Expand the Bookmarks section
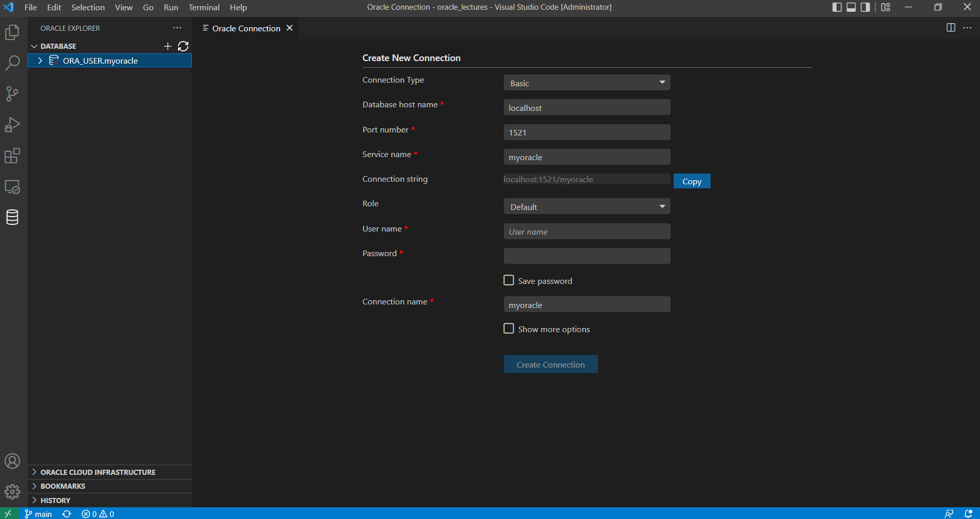This screenshot has width=980, height=519. pos(34,486)
